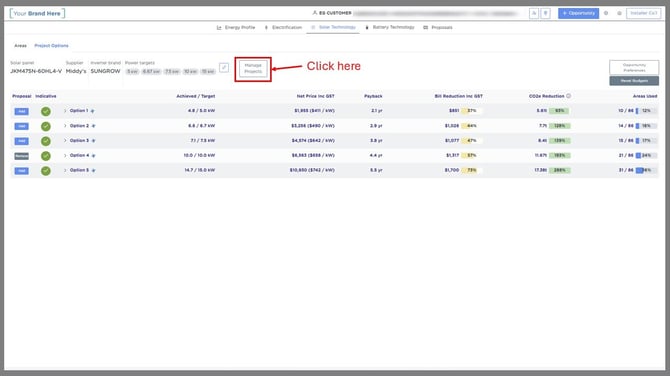Click the Areas Used progress bar for Option 5
This screenshot has height=376, width=670.
click(x=646, y=170)
